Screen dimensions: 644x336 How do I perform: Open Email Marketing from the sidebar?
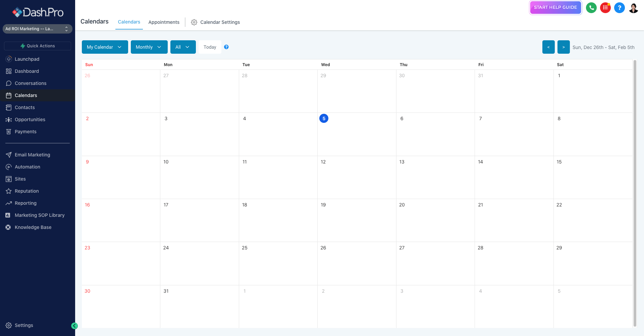32,155
